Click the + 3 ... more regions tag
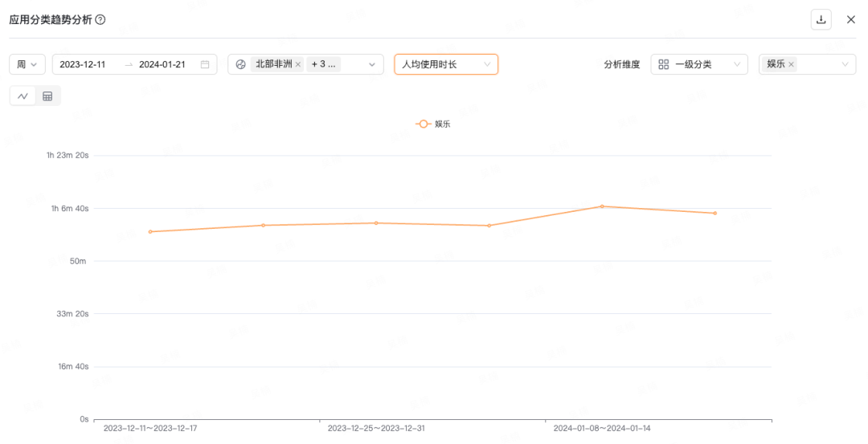This screenshot has width=868, height=444. pyautogui.click(x=324, y=64)
